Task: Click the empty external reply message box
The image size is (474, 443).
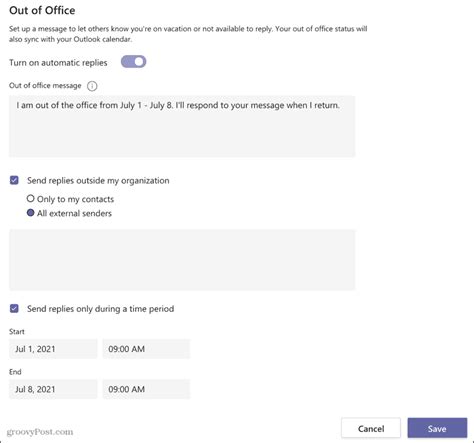Action: (x=182, y=260)
